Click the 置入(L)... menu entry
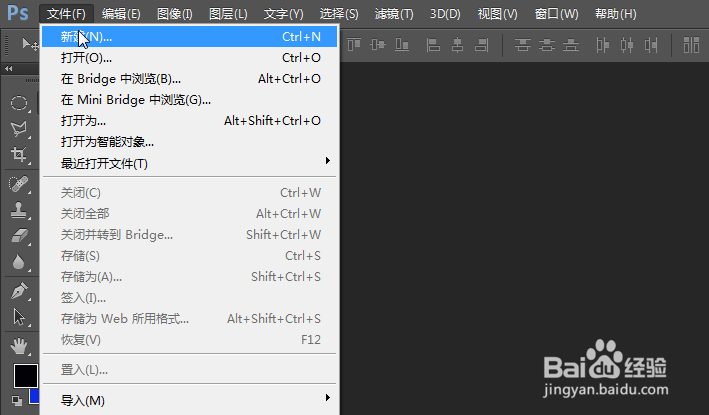 pyautogui.click(x=189, y=370)
